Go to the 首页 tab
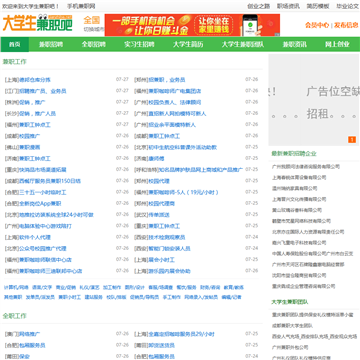 (15, 44)
